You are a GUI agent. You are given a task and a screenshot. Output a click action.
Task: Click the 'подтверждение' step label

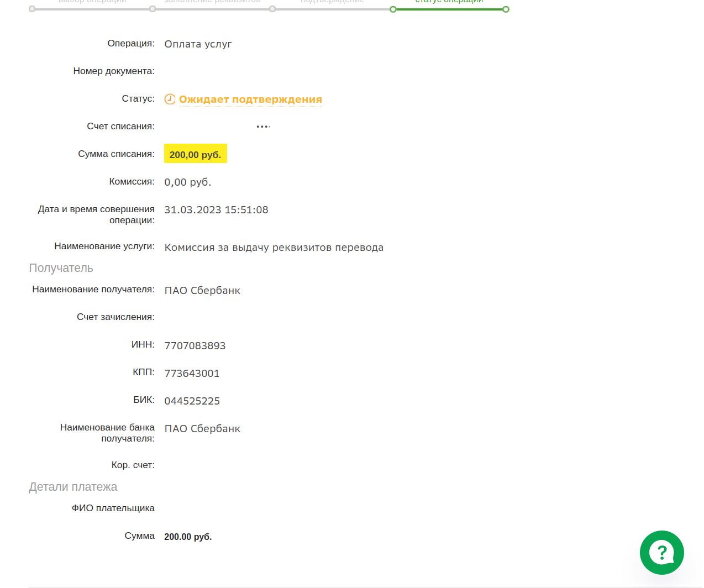[x=332, y=2]
